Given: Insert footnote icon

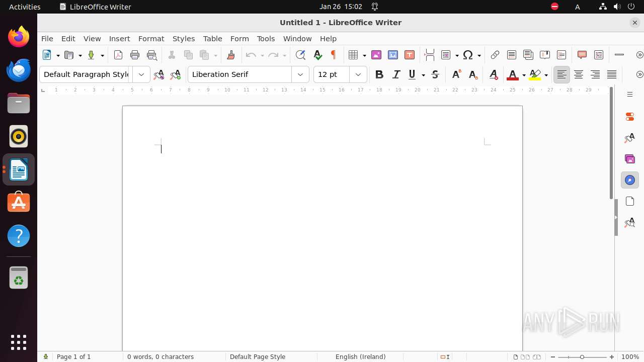Looking at the screenshot, I should pos(512,55).
